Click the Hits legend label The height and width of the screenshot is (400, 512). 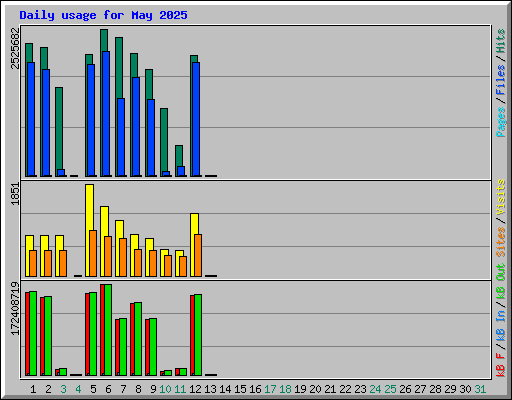pyautogui.click(x=501, y=41)
